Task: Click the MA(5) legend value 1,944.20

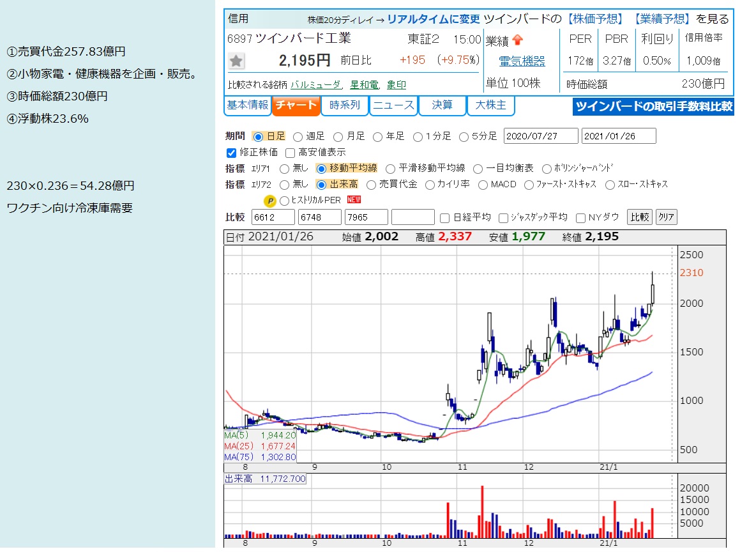Action: (x=278, y=435)
